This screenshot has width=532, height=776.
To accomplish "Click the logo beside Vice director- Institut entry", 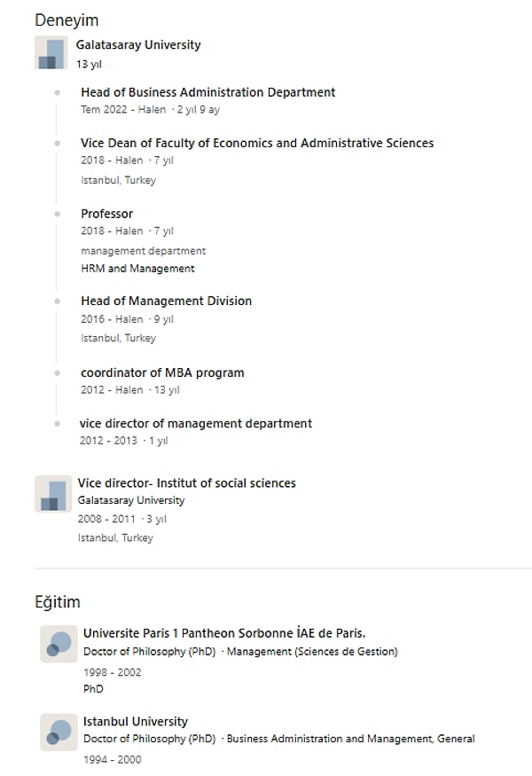I will (x=53, y=494).
